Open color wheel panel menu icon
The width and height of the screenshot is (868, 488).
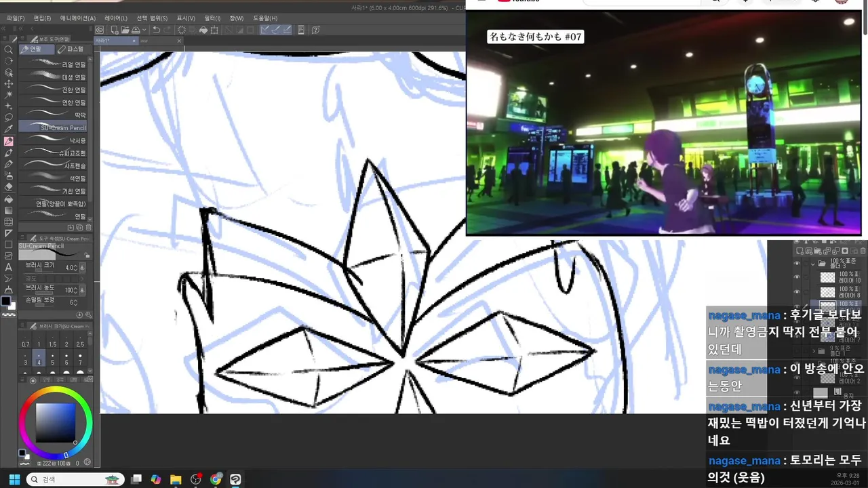pyautogui.click(x=22, y=380)
